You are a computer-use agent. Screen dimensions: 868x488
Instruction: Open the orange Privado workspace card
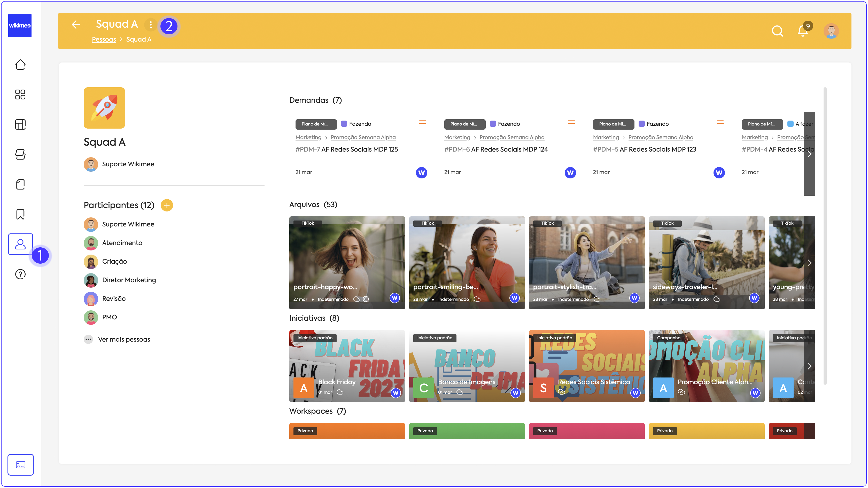click(347, 431)
